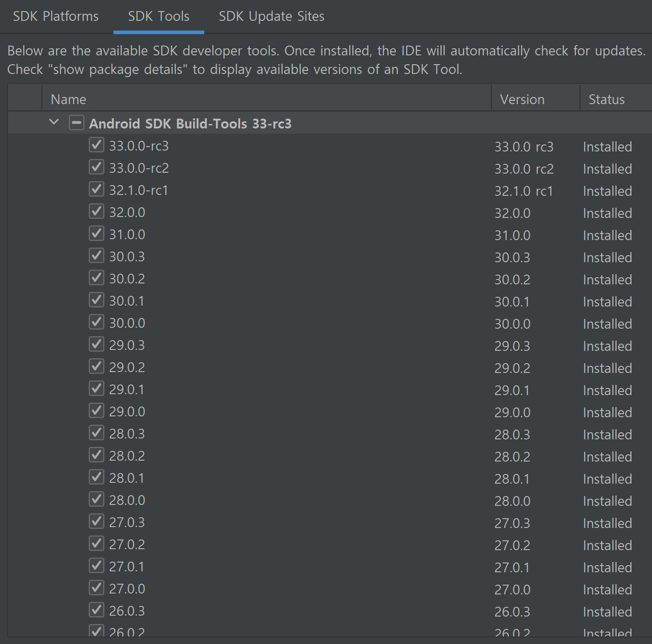Select the 30.0.3 row name
The height and width of the screenshot is (644, 652).
[127, 257]
